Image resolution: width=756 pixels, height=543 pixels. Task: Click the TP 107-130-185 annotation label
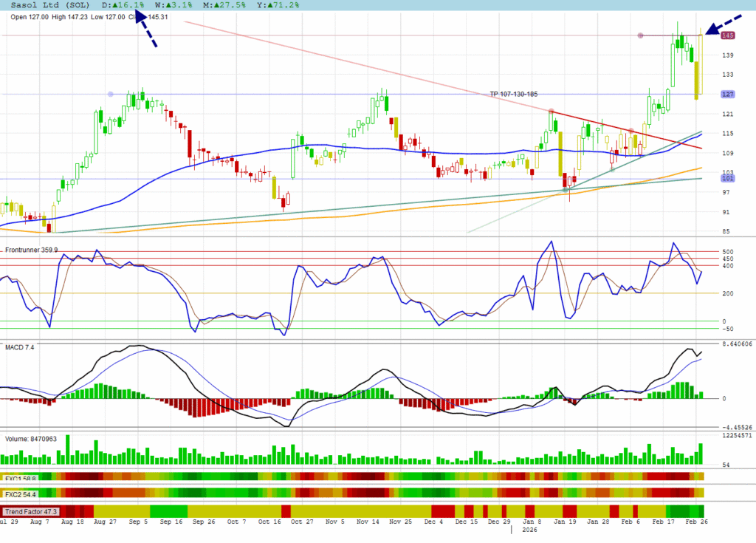(523, 94)
